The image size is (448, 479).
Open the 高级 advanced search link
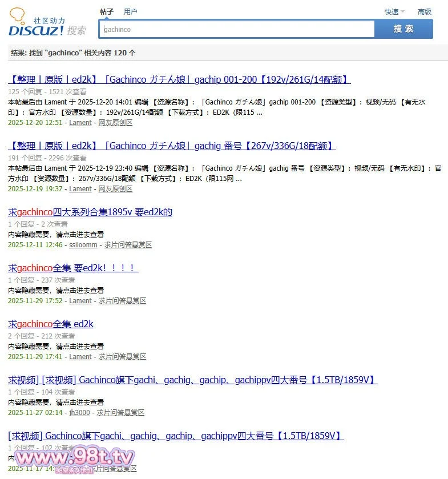[x=424, y=11]
